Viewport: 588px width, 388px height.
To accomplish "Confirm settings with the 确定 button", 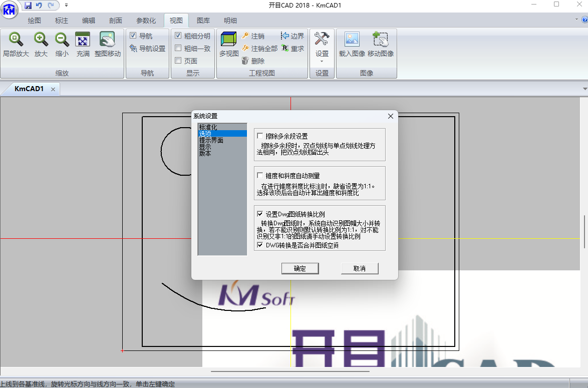I will 300,268.
